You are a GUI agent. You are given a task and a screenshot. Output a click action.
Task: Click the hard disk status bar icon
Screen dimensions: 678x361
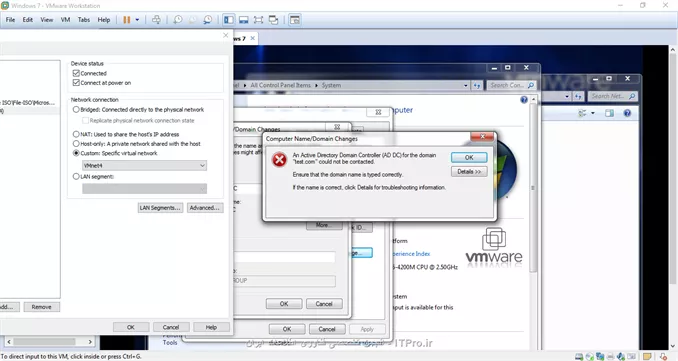(x=579, y=357)
